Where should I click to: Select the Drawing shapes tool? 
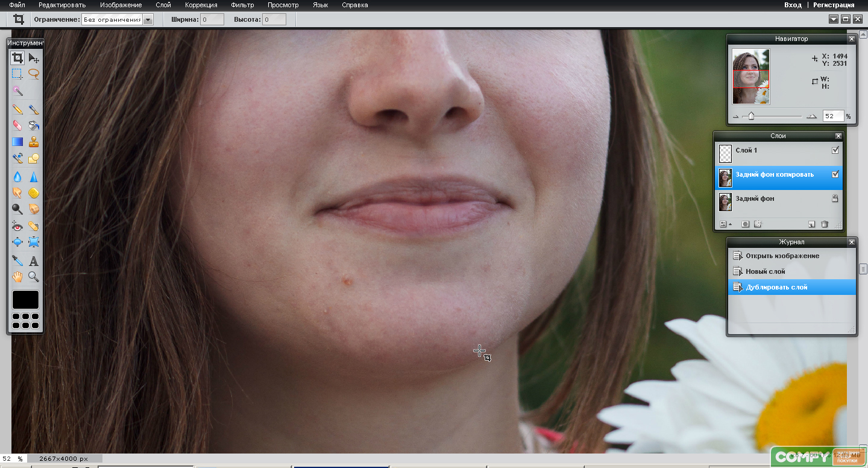pyautogui.click(x=34, y=159)
